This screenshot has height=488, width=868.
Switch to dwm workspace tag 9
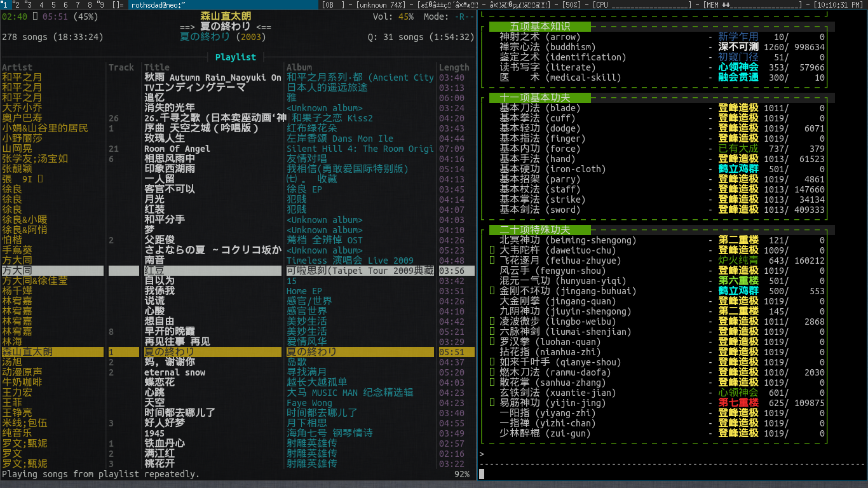pyautogui.click(x=102, y=5)
